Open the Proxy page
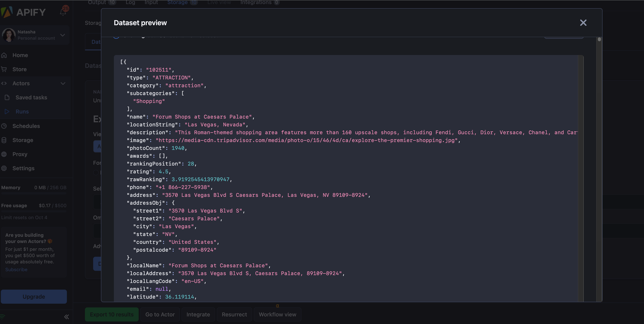The height and width of the screenshot is (324, 644). tap(20, 154)
